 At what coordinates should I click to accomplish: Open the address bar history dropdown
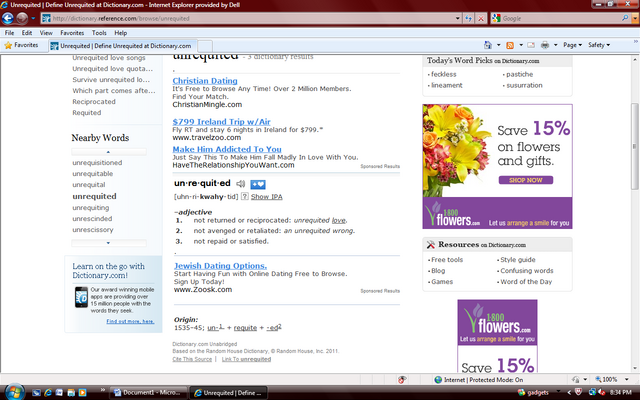pyautogui.click(x=458, y=18)
